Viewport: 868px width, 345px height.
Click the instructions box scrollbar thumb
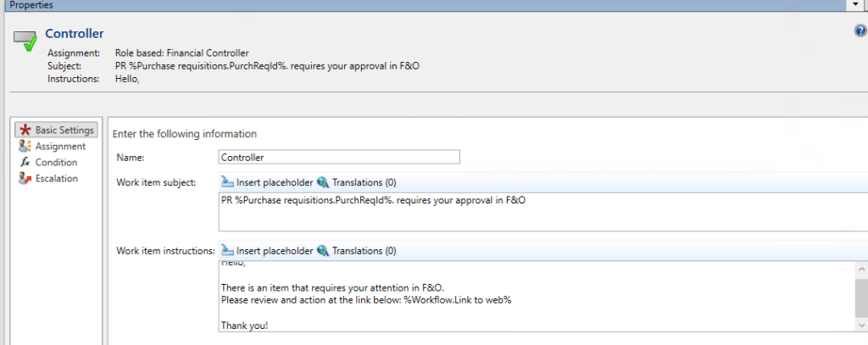(860, 297)
